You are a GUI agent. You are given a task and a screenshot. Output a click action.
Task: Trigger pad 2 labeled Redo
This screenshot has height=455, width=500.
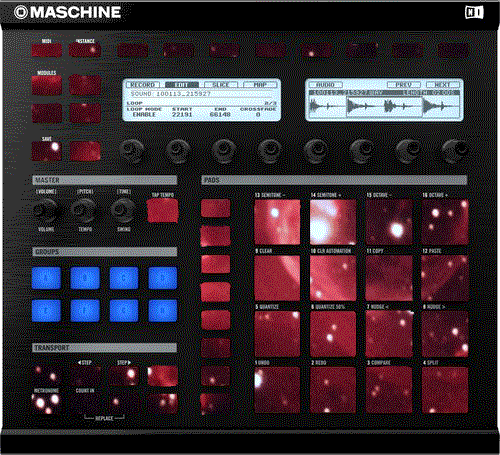point(333,390)
